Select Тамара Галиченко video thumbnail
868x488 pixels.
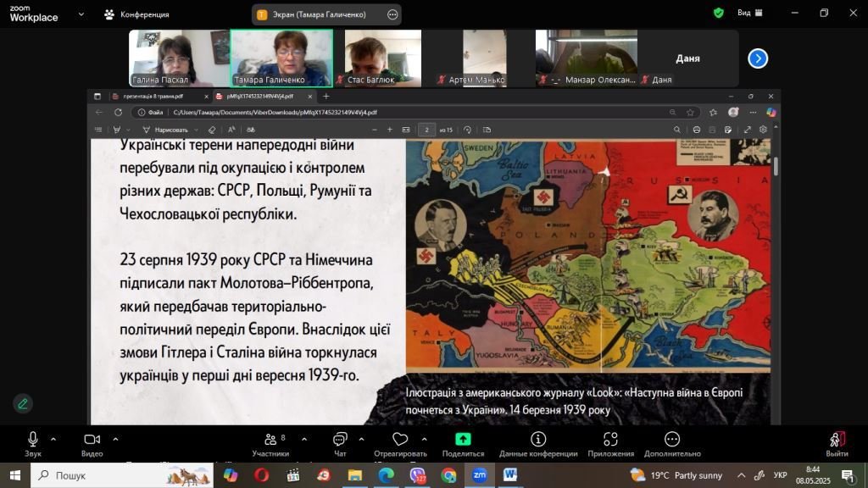click(281, 58)
